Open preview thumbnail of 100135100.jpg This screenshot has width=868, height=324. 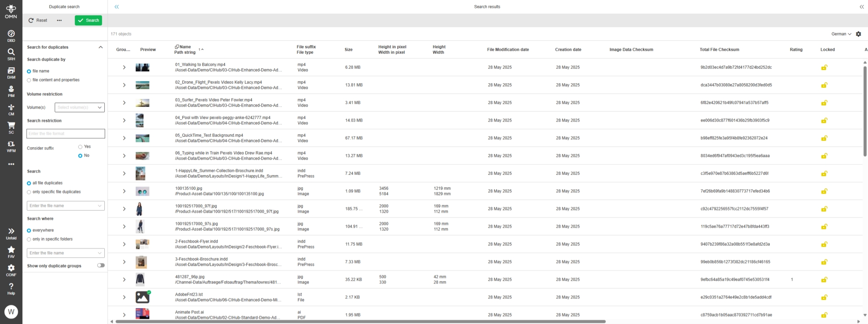coord(142,191)
